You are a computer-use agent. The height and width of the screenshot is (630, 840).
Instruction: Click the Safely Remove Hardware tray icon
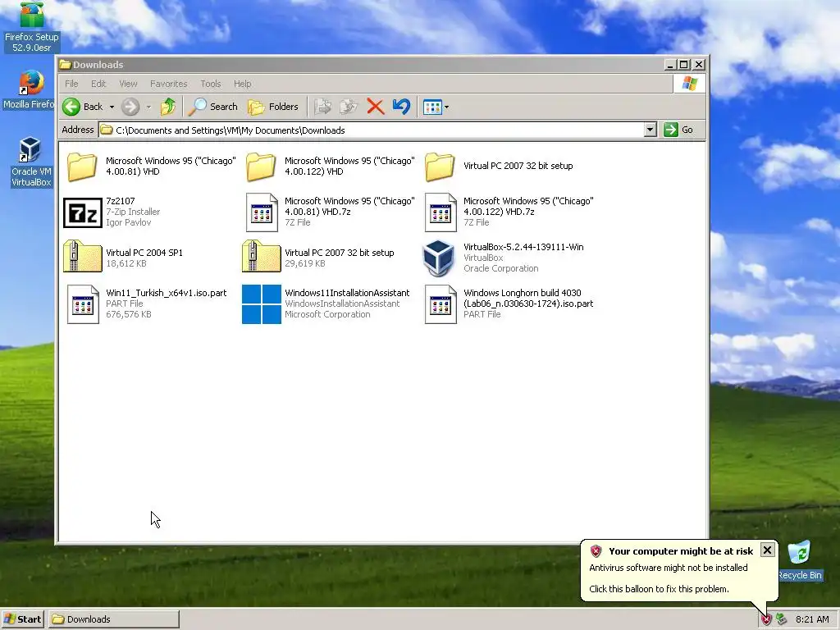782,619
